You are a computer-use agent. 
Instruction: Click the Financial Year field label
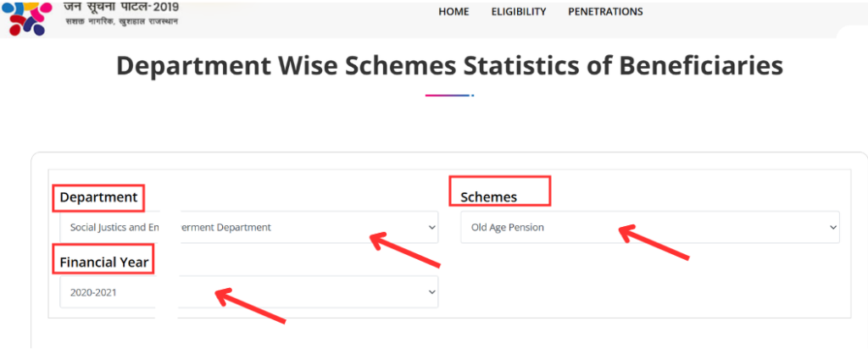point(104,263)
